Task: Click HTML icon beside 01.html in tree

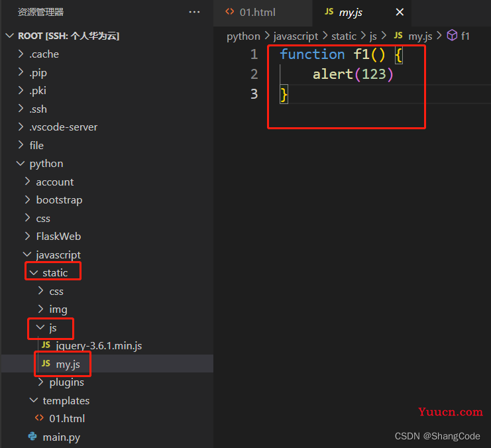Action: click(x=39, y=418)
